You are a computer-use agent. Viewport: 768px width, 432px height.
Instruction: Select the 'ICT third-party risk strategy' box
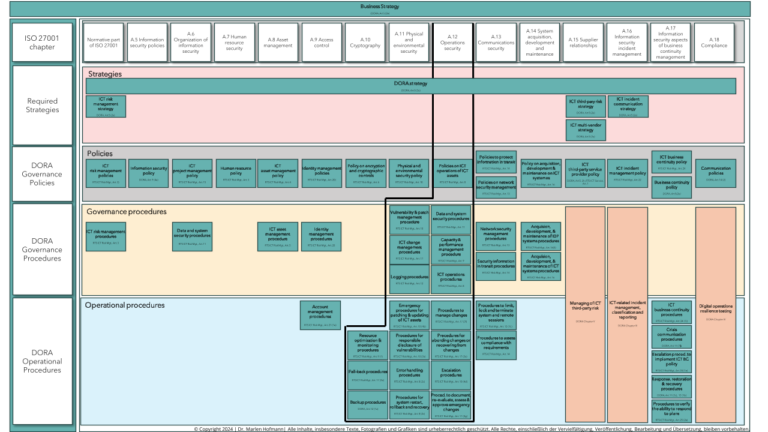585,106
